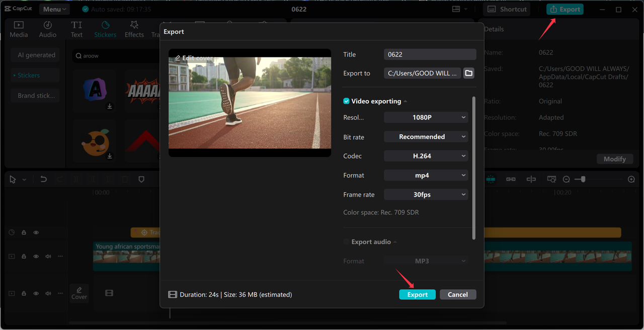
Task: Click the Redo icon
Action: 60,179
